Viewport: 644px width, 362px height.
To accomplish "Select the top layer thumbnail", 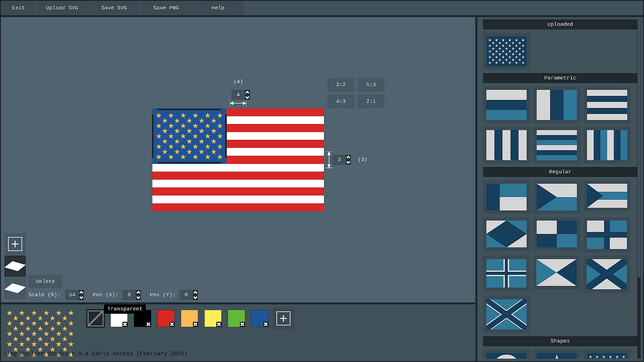I will (15, 266).
